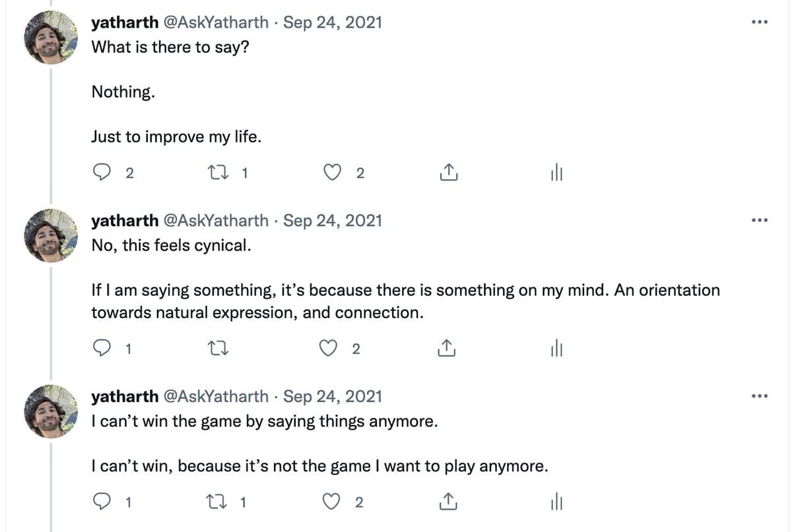
Task: Open the @AskYatharth handle on first tweet
Action: point(215,22)
